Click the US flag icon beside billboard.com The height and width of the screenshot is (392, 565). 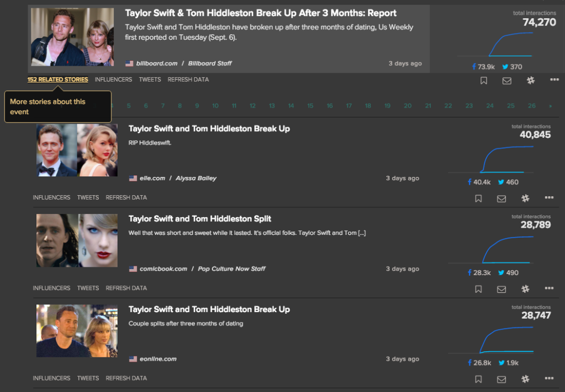pyautogui.click(x=128, y=63)
